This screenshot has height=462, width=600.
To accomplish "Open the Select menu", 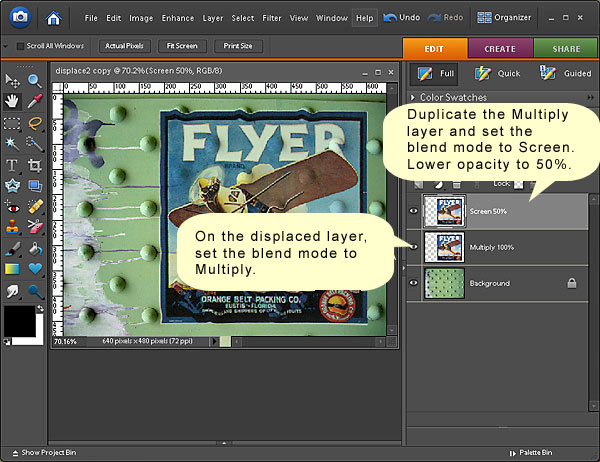I will [243, 18].
